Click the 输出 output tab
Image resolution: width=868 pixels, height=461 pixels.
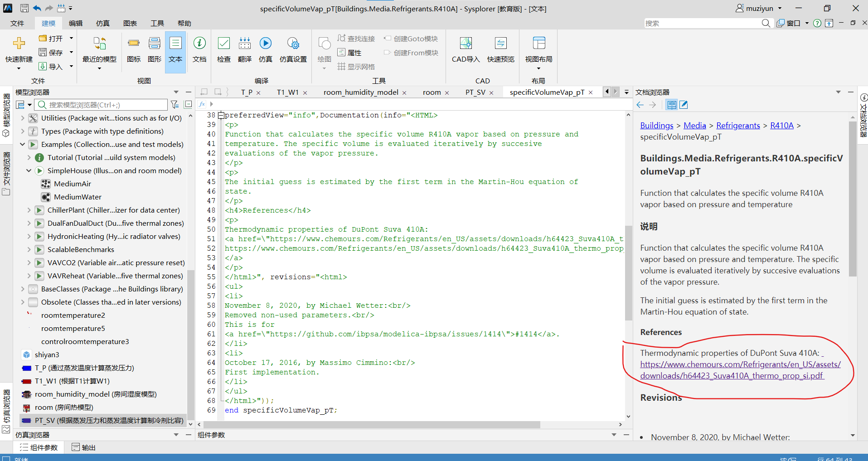tap(84, 447)
